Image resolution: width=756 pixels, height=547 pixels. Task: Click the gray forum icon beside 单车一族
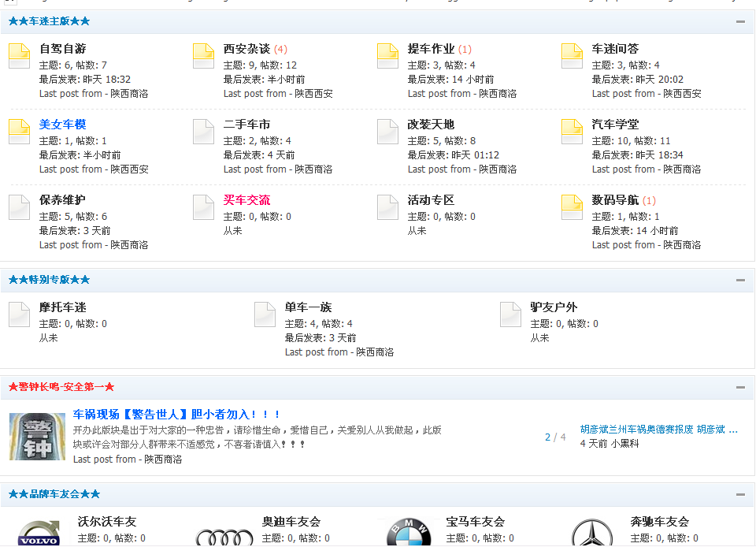point(265,314)
